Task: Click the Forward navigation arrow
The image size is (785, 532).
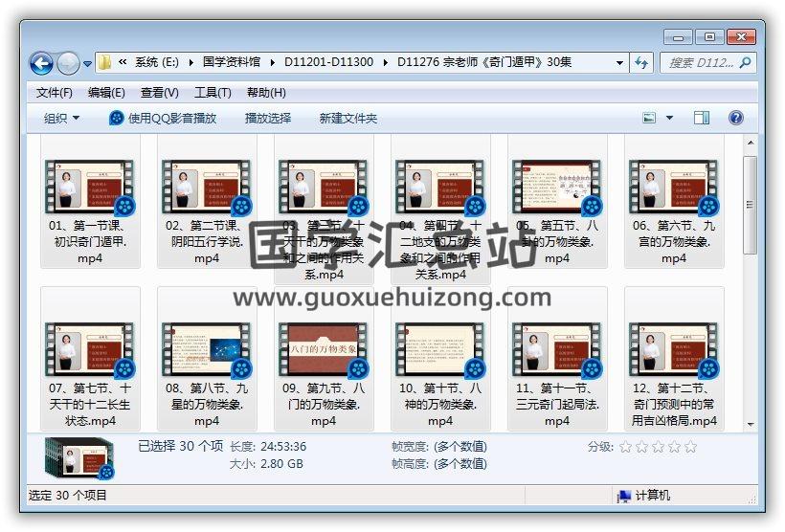Action: coord(68,63)
